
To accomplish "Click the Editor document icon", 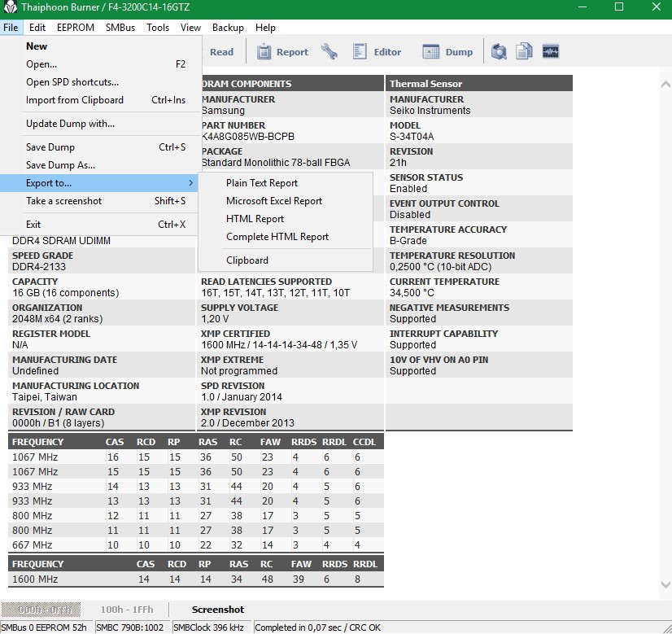I will pos(359,51).
